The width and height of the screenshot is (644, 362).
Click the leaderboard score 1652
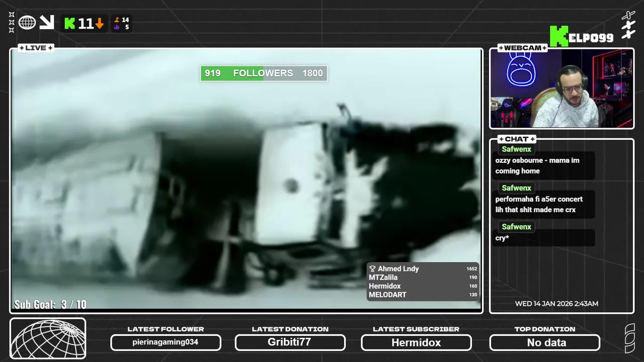tap(471, 269)
